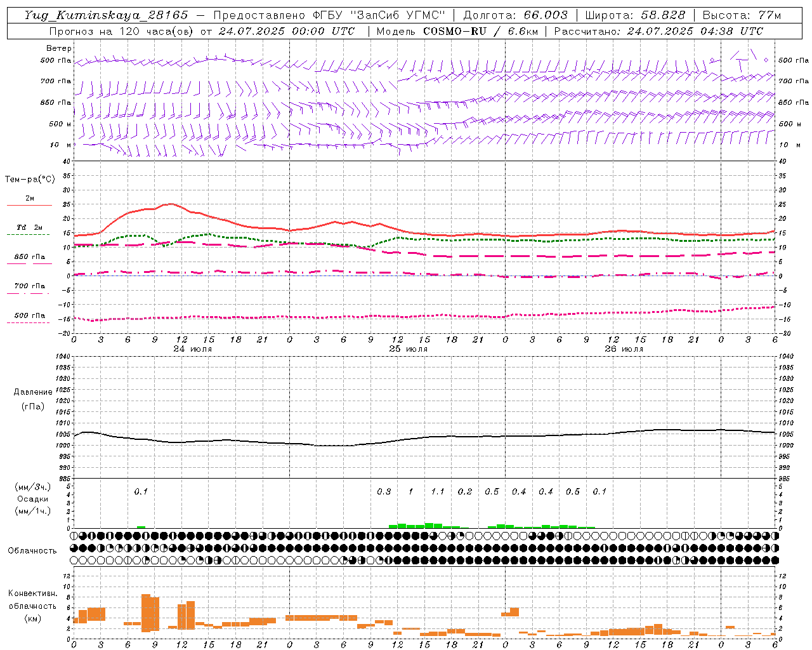Image resolution: width=812 pixels, height=650 pixels.
Task: Click the 'Осадки' precipitation panel label
Action: pyautogui.click(x=33, y=499)
